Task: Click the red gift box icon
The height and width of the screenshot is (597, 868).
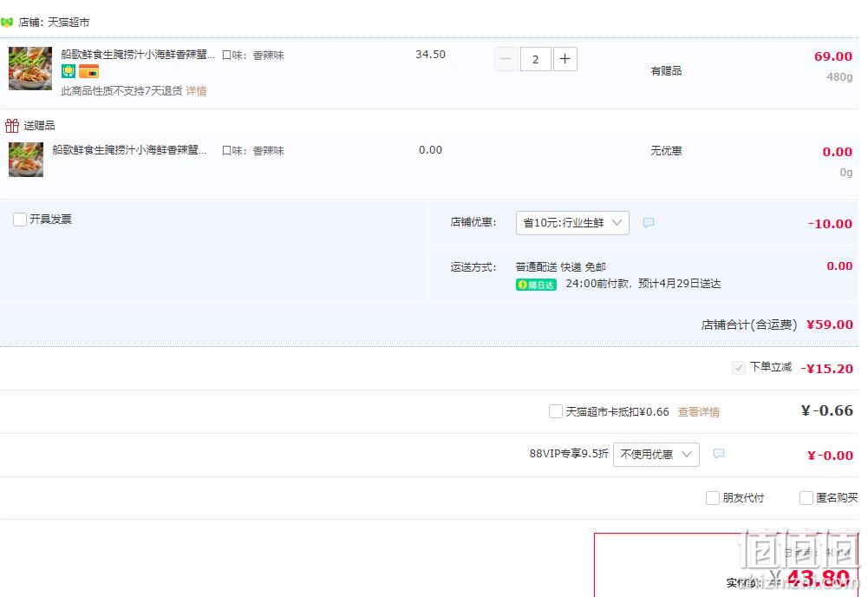Action: [x=12, y=126]
